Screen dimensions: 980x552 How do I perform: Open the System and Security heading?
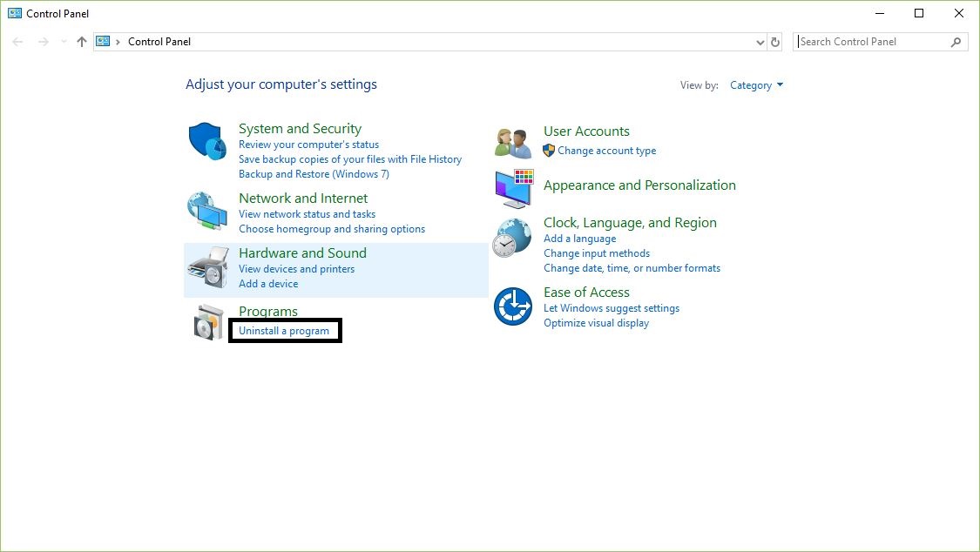point(300,129)
